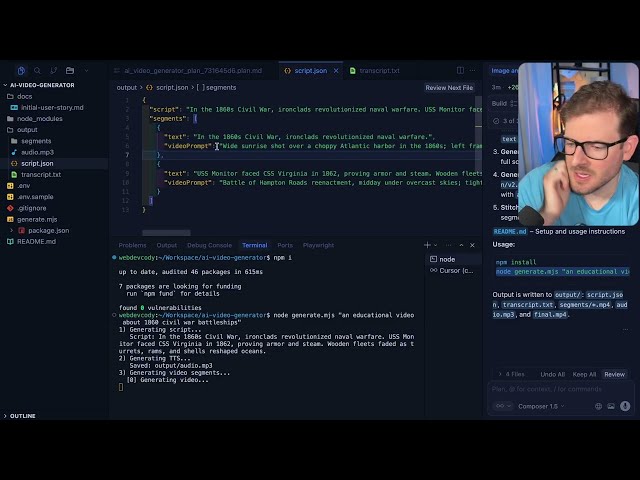Click the folder-view icon in the sidebar toolbar

[70, 71]
